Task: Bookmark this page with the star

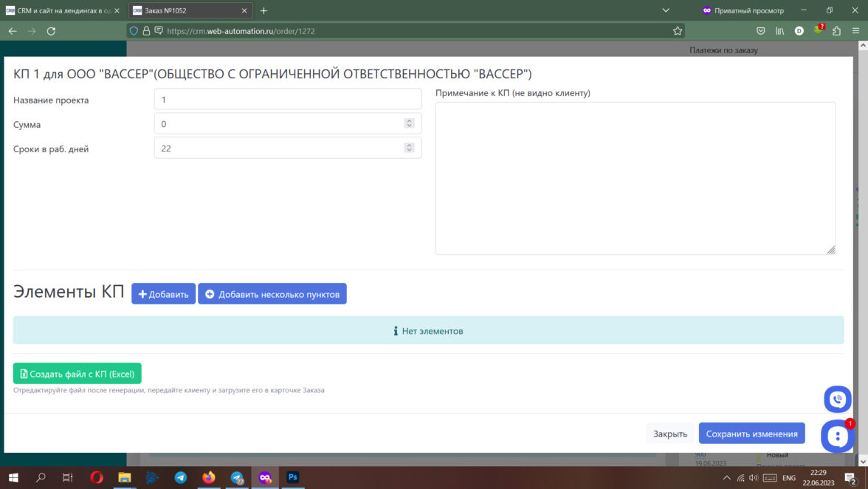Action: point(678,31)
